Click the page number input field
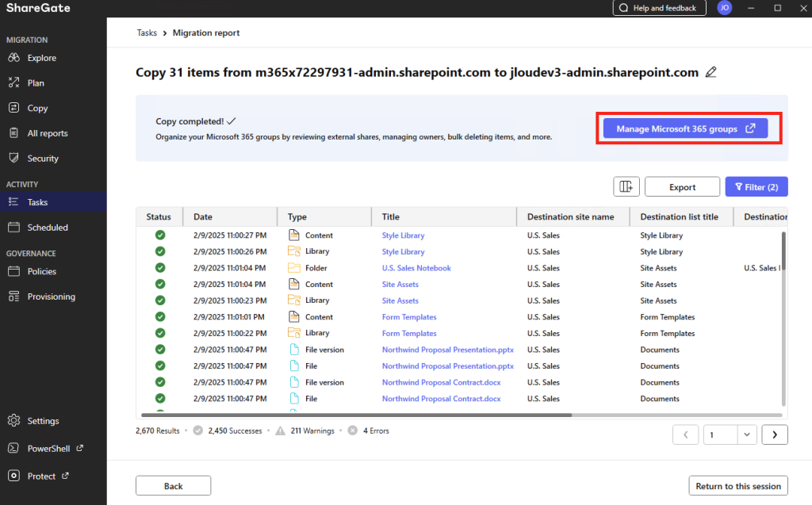This screenshot has width=812, height=505. tap(720, 434)
